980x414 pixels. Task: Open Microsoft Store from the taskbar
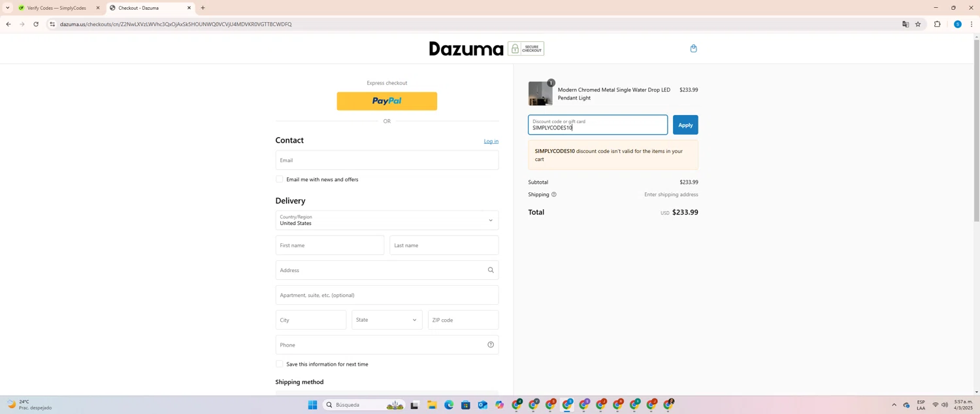[x=466, y=405]
